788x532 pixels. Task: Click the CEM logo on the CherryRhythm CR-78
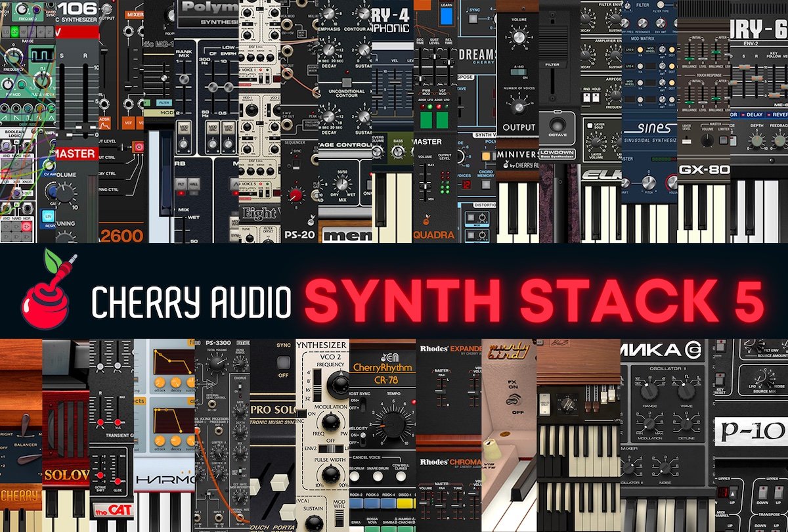(x=389, y=357)
